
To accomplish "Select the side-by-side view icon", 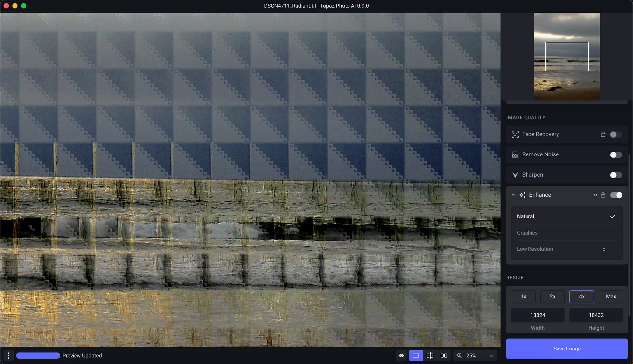I will (444, 356).
